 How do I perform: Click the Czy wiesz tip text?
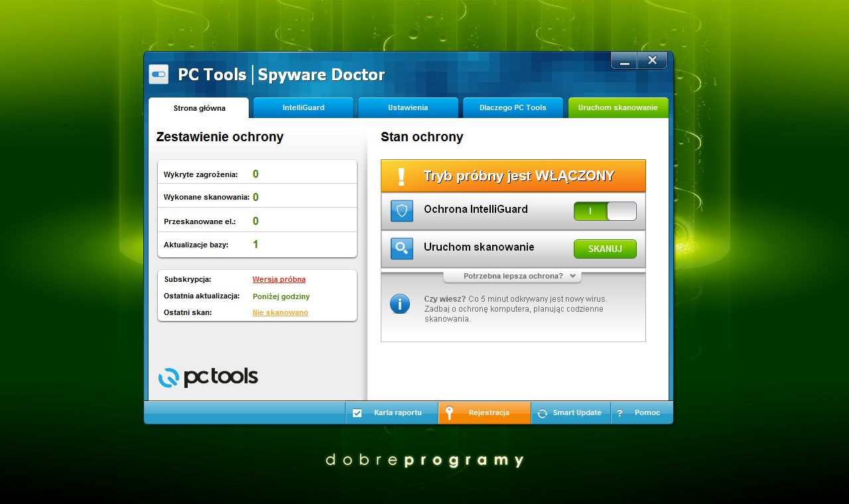pos(515,309)
